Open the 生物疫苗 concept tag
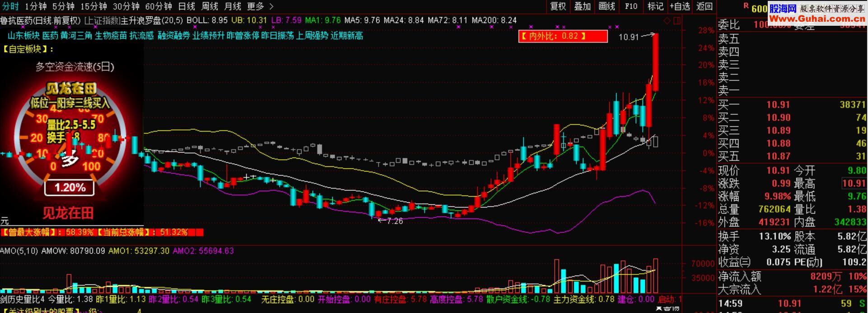 coord(111,36)
